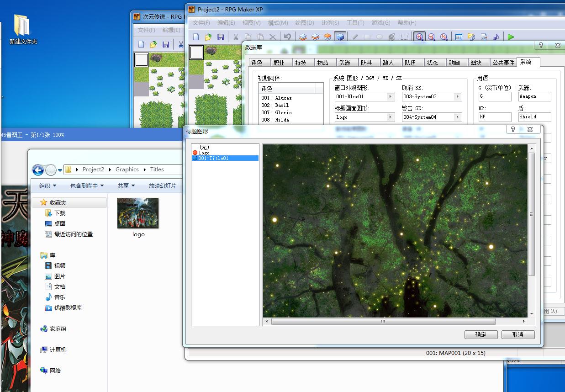Select the Event layer cube icon

pos(340,37)
